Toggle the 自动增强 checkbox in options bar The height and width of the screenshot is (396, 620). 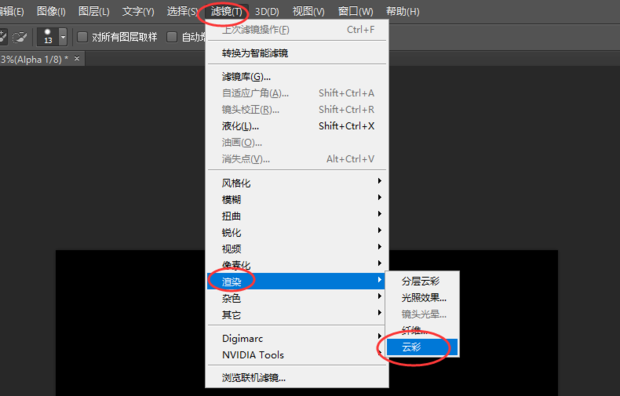tap(172, 37)
